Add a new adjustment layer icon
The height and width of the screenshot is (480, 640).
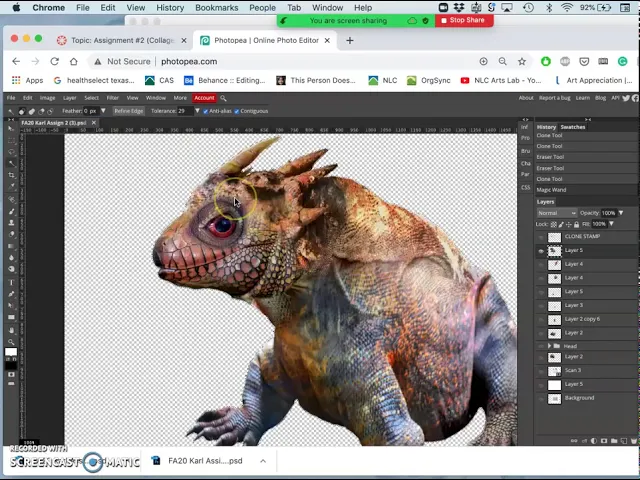593,441
